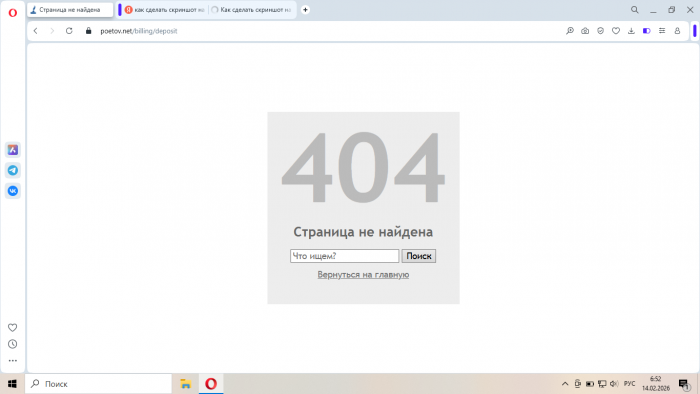Click the Windows taskbar search box

(98, 384)
